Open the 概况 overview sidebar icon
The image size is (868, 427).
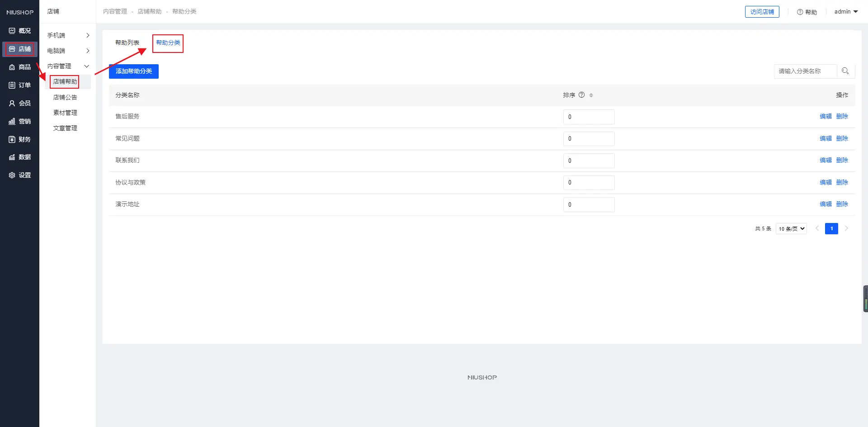[x=12, y=31]
